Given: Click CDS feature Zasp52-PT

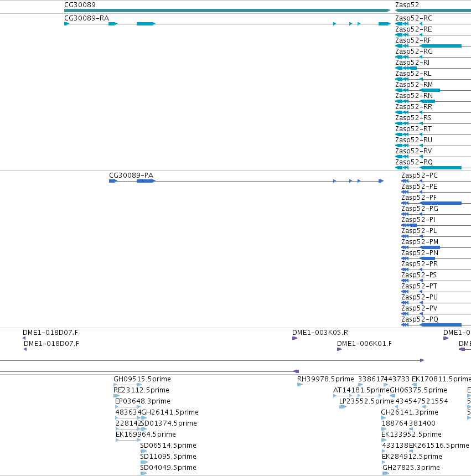Looking at the screenshot, I should click(x=419, y=286).
